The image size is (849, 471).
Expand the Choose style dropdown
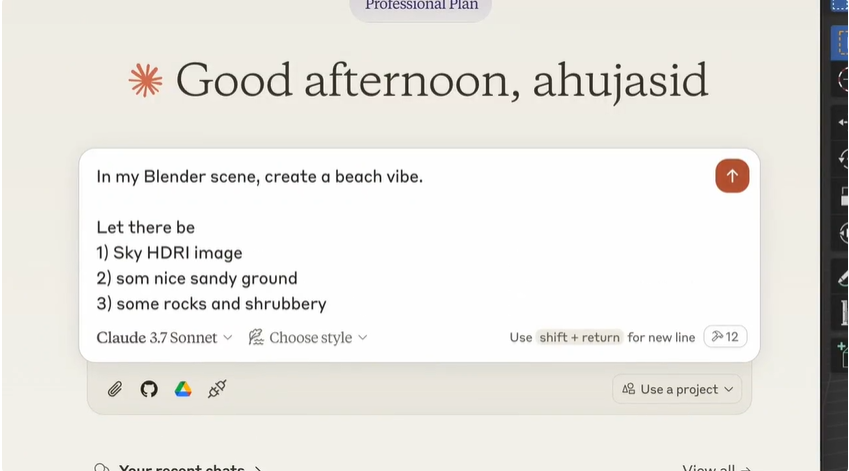coord(308,338)
